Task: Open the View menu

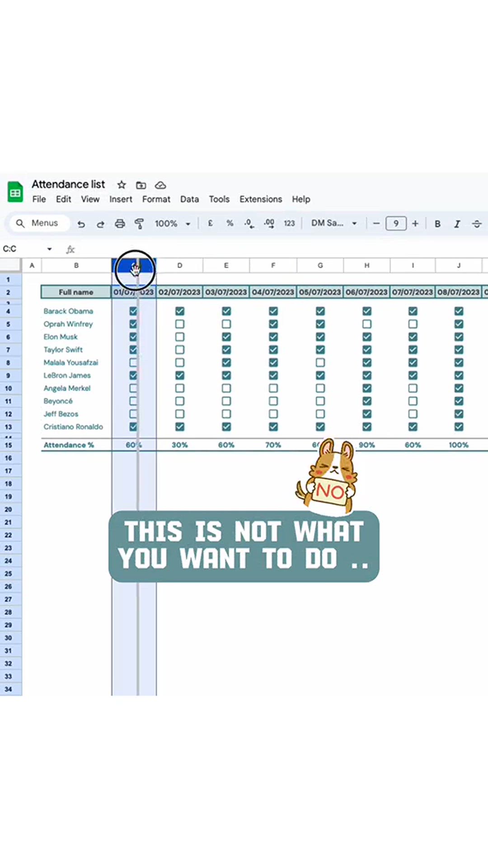Action: pos(90,199)
